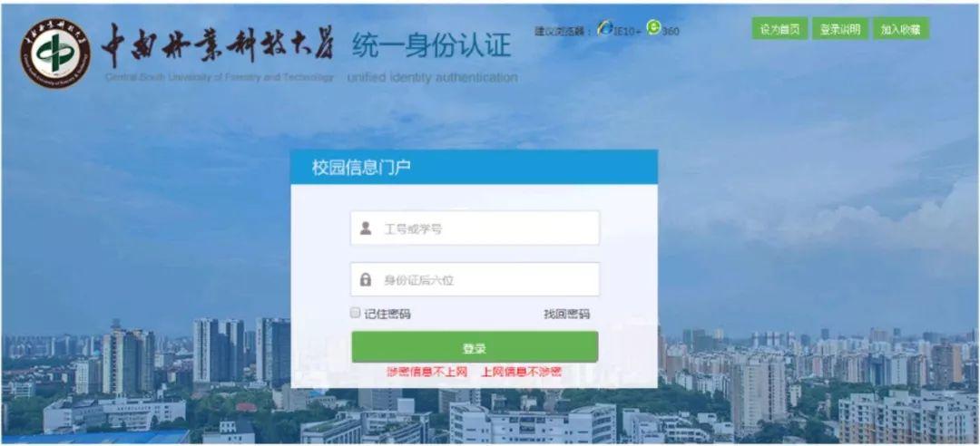The height and width of the screenshot is (446, 980).
Task: Focus the 身份证后六位 password field
Action: point(475,279)
